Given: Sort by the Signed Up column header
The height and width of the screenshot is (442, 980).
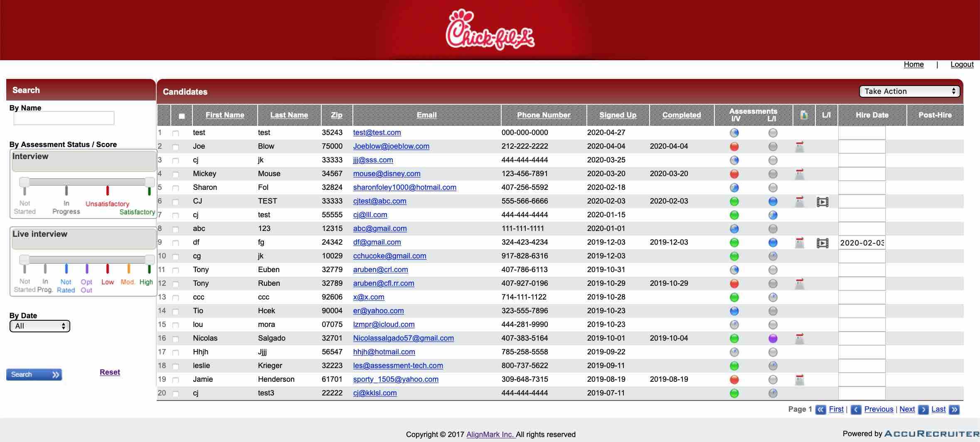Looking at the screenshot, I should (x=618, y=115).
